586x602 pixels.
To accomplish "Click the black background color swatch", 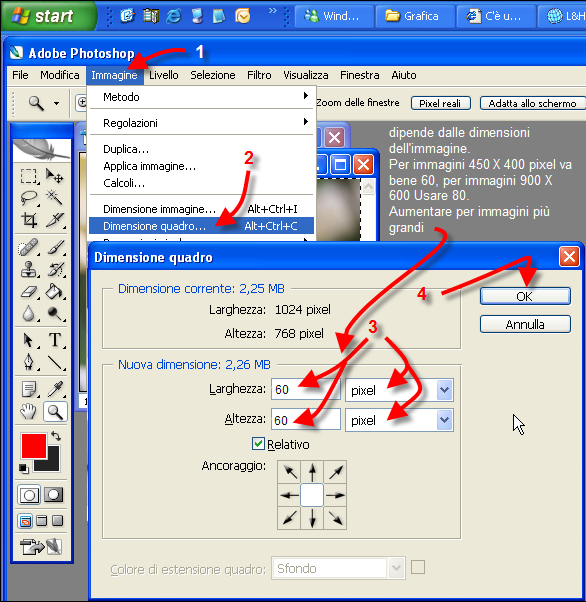I will (53, 463).
